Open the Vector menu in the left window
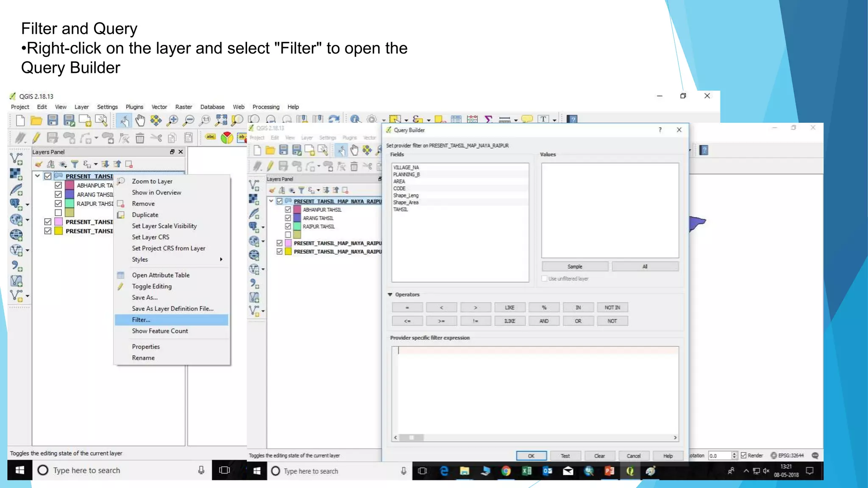 tap(159, 107)
